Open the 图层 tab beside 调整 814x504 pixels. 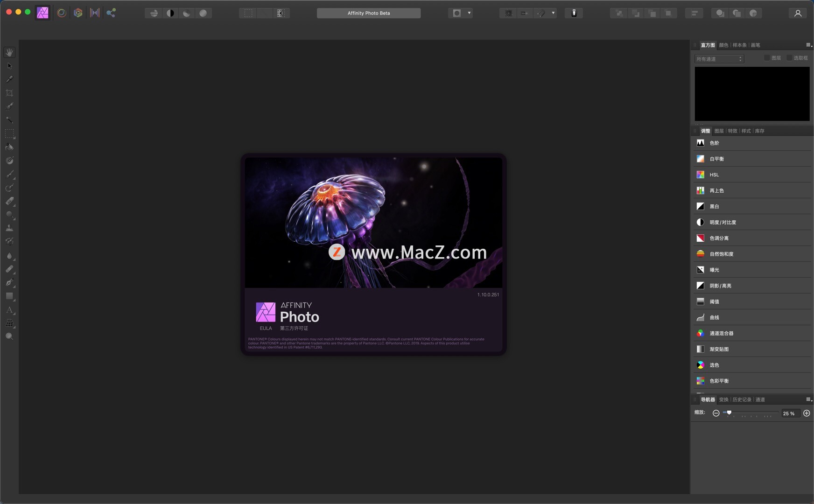pos(719,131)
